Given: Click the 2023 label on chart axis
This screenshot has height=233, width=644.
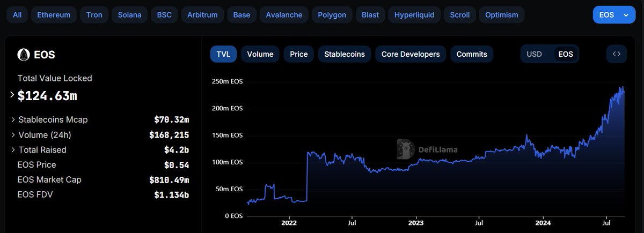Looking at the screenshot, I should point(416,222).
